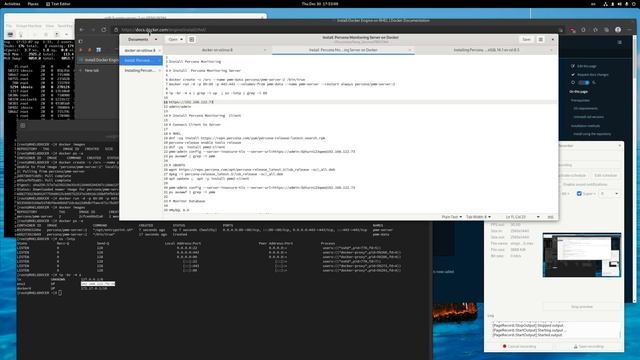This screenshot has height=360, width=640.
Task: Toggle the checkbox next to Super in recorder
Action: [x=579, y=193]
